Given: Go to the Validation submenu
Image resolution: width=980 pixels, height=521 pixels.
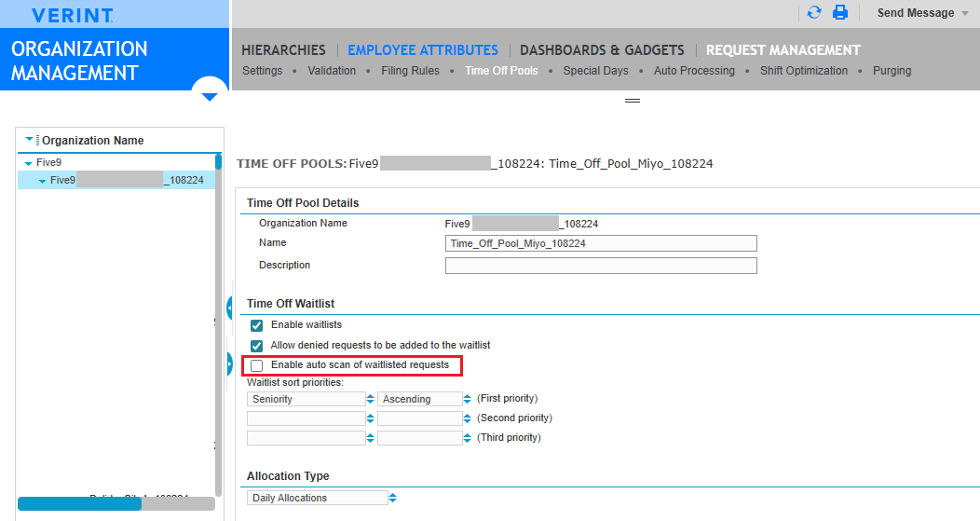Looking at the screenshot, I should tap(332, 71).
